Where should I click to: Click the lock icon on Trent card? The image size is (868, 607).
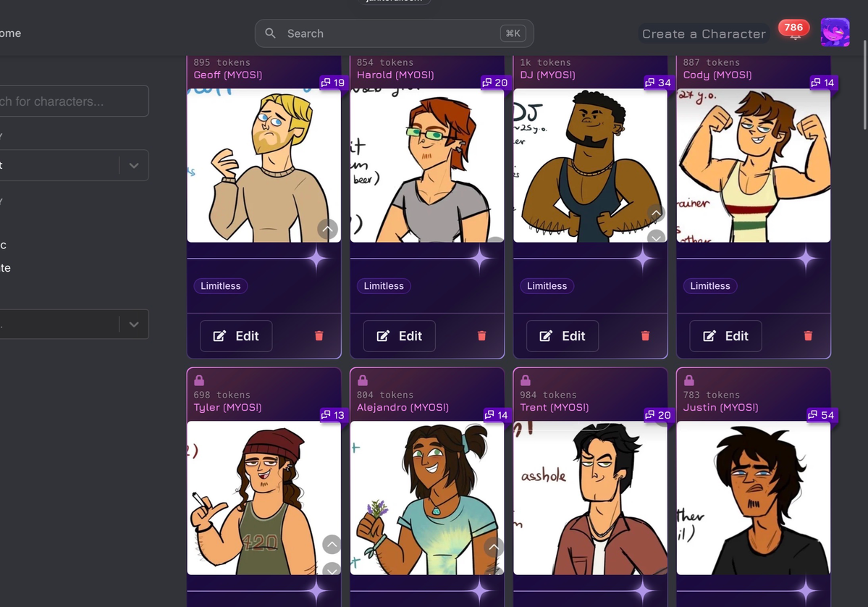pos(526,380)
